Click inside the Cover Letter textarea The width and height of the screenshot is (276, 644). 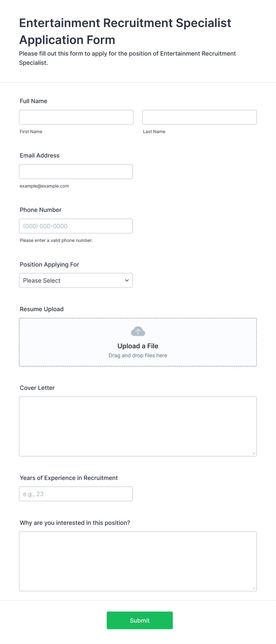(138, 426)
